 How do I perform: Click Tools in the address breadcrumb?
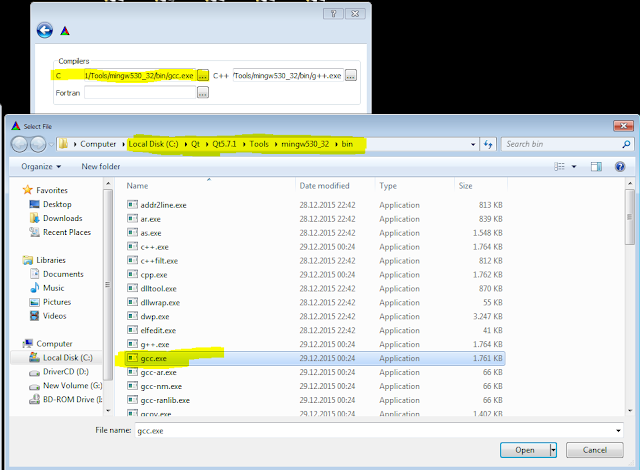pyautogui.click(x=259, y=144)
